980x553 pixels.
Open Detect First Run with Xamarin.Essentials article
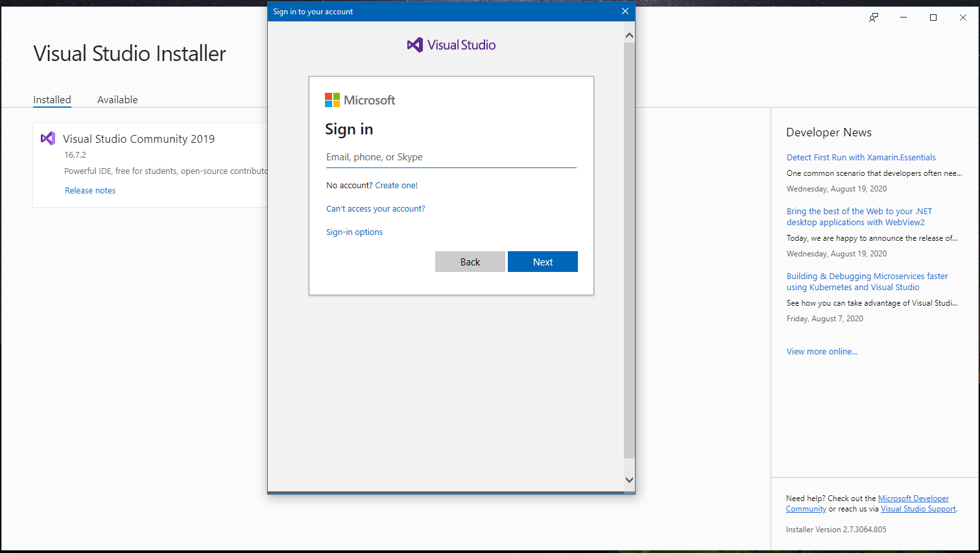coord(861,157)
